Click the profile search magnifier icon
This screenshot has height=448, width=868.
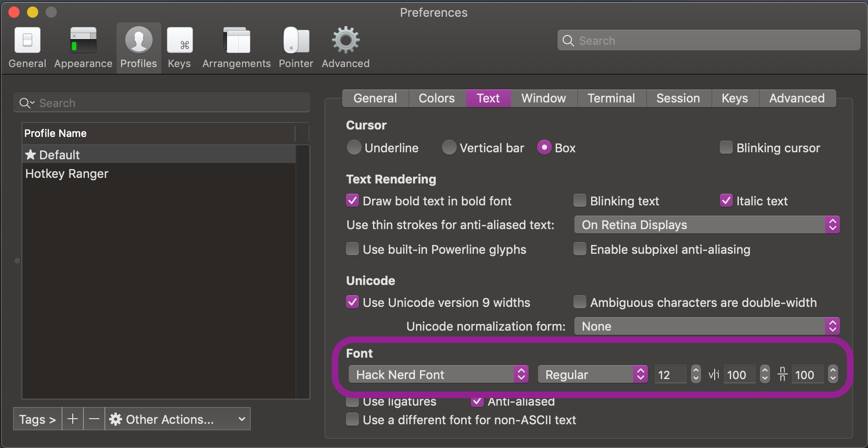[26, 103]
